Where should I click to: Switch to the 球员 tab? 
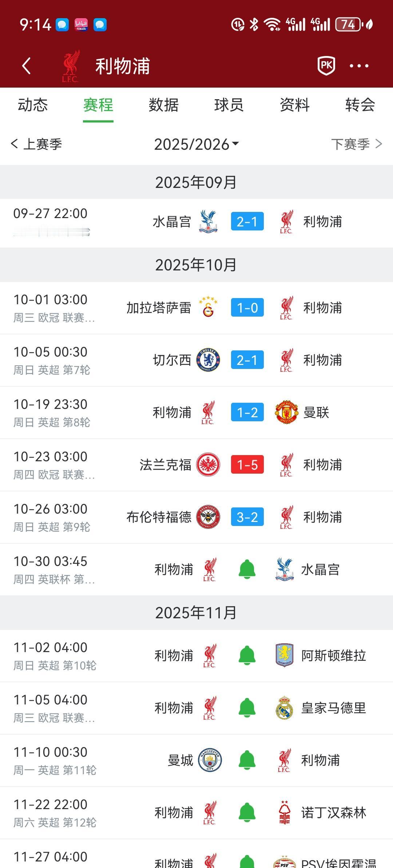[229, 105]
